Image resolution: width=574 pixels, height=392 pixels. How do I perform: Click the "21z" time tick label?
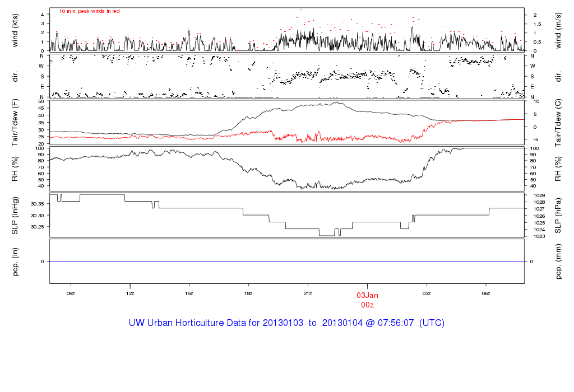point(308,293)
